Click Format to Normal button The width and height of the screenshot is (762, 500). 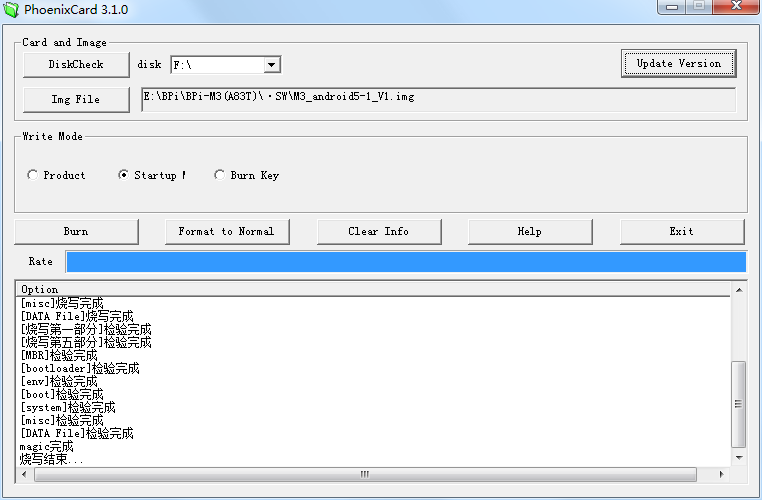pyautogui.click(x=226, y=231)
